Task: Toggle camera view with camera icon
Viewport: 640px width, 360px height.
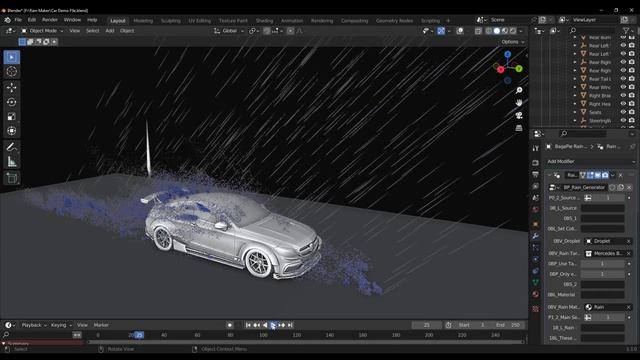Action: pos(519,116)
